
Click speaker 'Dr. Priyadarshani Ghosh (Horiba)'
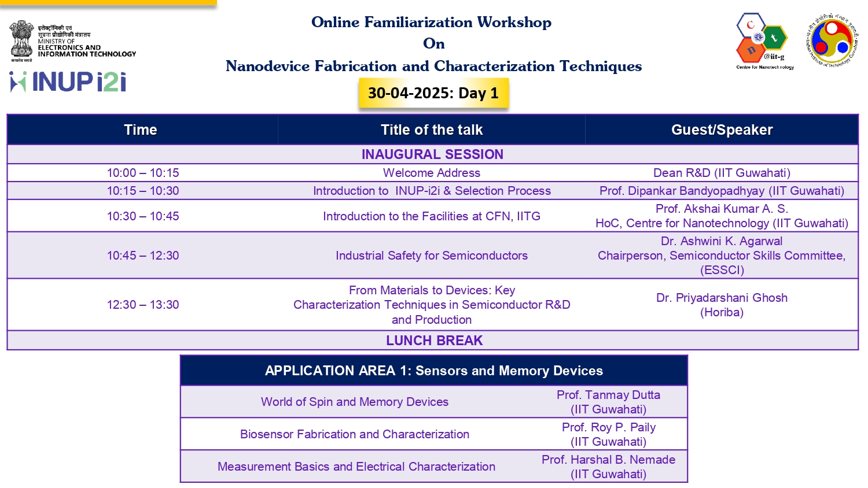coord(722,305)
